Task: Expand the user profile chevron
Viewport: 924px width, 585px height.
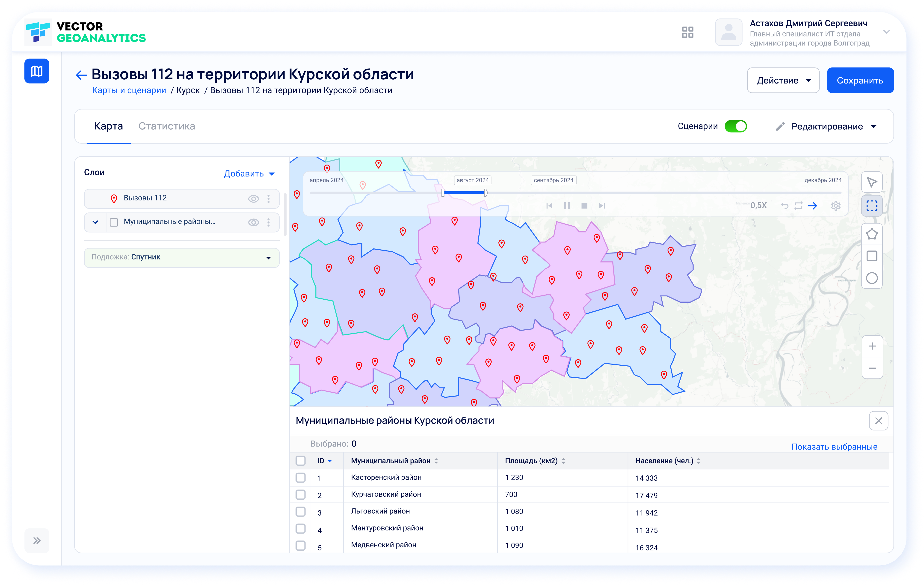Action: (x=886, y=32)
